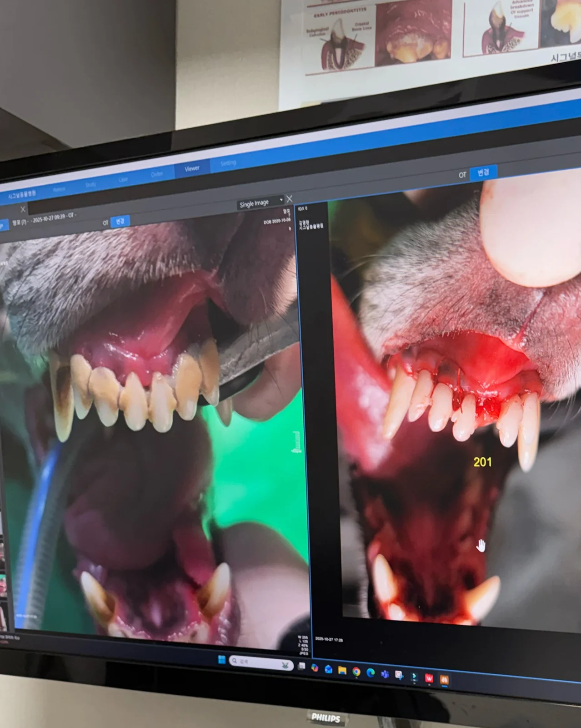The width and height of the screenshot is (581, 728).
Task: Expand the Single Image layout dropdown
Action: pos(261,202)
